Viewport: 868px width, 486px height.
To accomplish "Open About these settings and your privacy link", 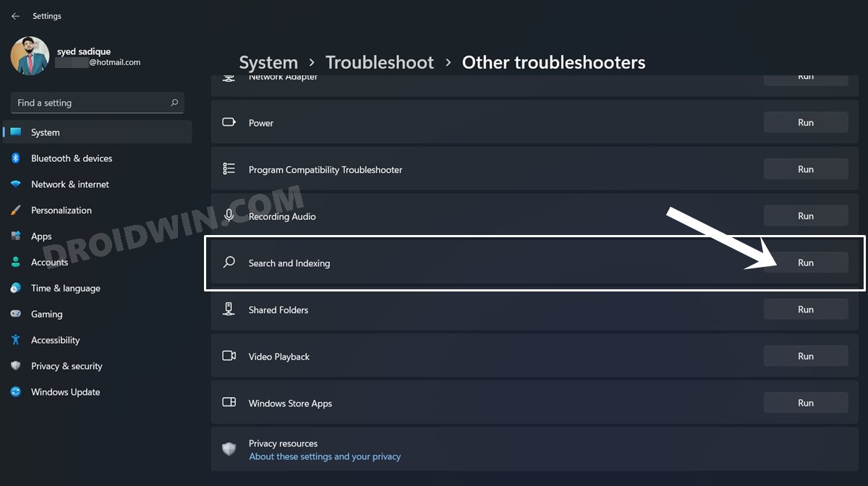I will click(325, 456).
